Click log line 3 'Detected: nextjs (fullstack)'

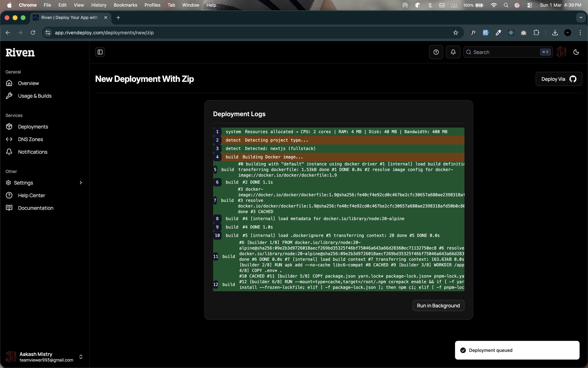[339, 149]
